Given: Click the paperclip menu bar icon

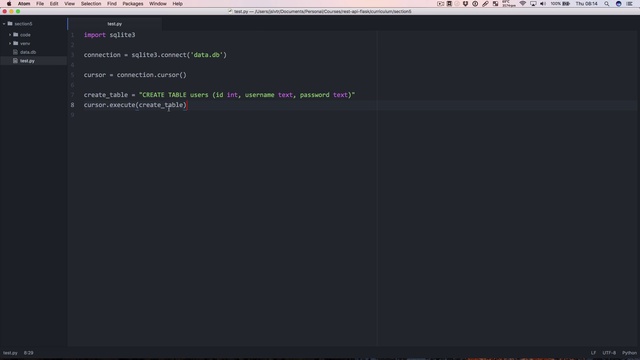Looking at the screenshot, I should 485,4.
